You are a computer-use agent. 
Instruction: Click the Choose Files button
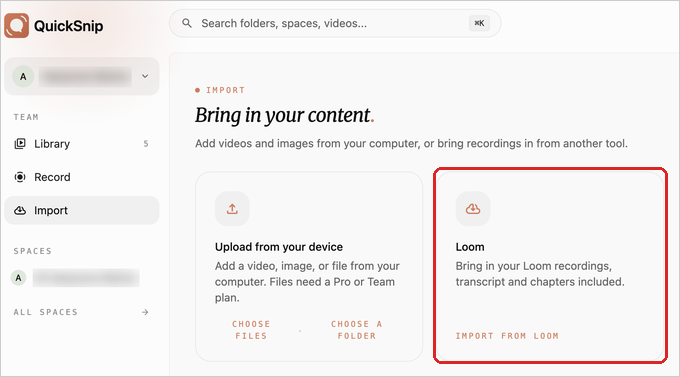[x=251, y=330]
